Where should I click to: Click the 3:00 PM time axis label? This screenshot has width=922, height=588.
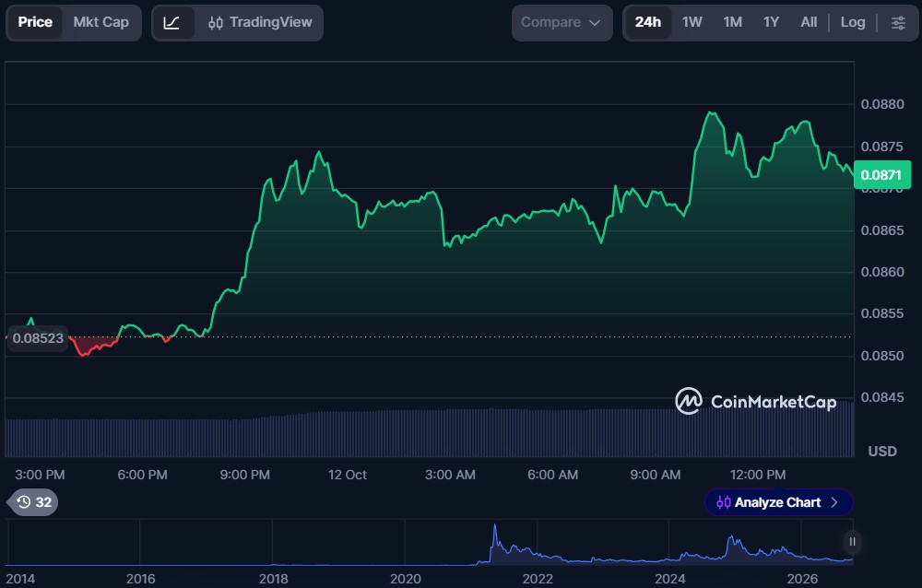[x=40, y=475]
